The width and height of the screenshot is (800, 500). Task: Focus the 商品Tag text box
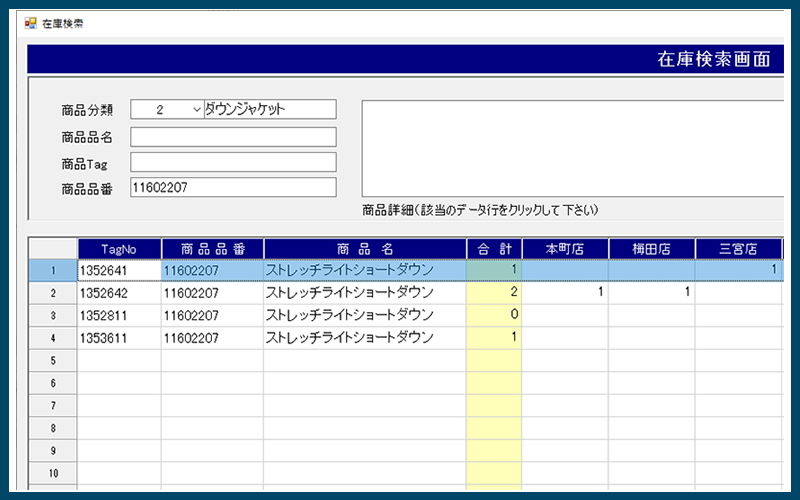[233, 162]
